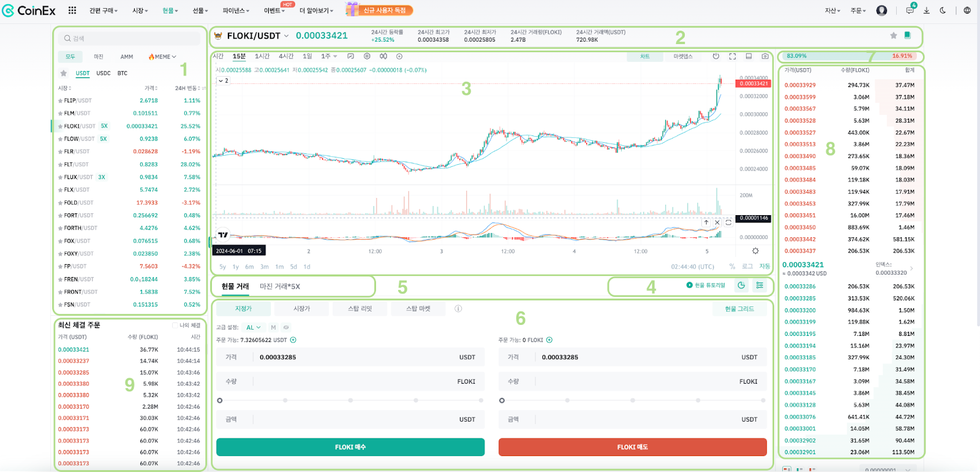Screen dimensions: 980x472
Task: Collapse the indicator legend chevron showing 2
Action: coord(224,80)
